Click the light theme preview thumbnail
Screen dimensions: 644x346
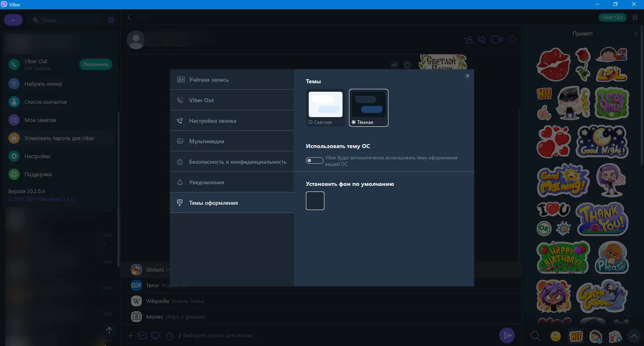(x=326, y=104)
